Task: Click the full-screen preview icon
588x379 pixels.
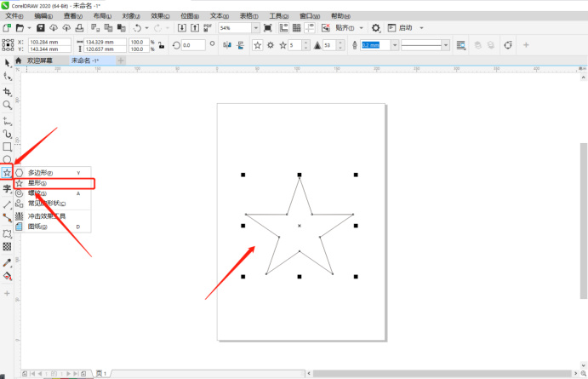Action: [268, 28]
